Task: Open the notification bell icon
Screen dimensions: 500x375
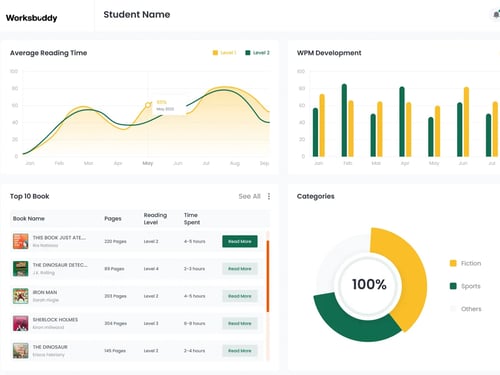Action: pyautogui.click(x=496, y=15)
